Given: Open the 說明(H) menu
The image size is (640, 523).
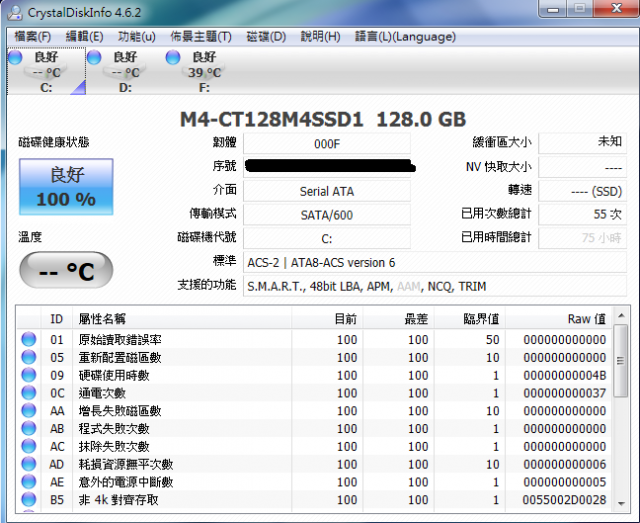Looking at the screenshot, I should [x=320, y=37].
